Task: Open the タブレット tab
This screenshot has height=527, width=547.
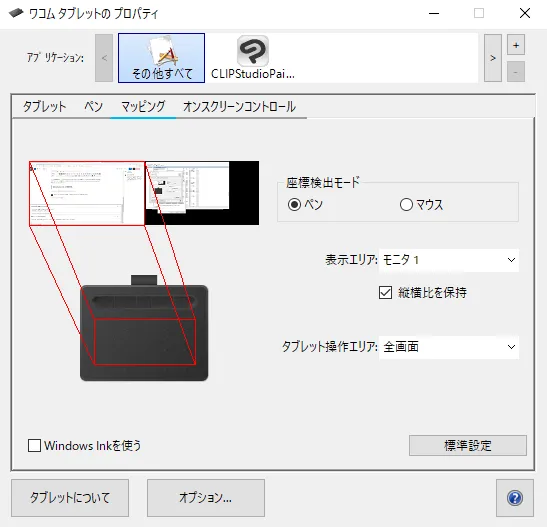Action: (x=44, y=106)
